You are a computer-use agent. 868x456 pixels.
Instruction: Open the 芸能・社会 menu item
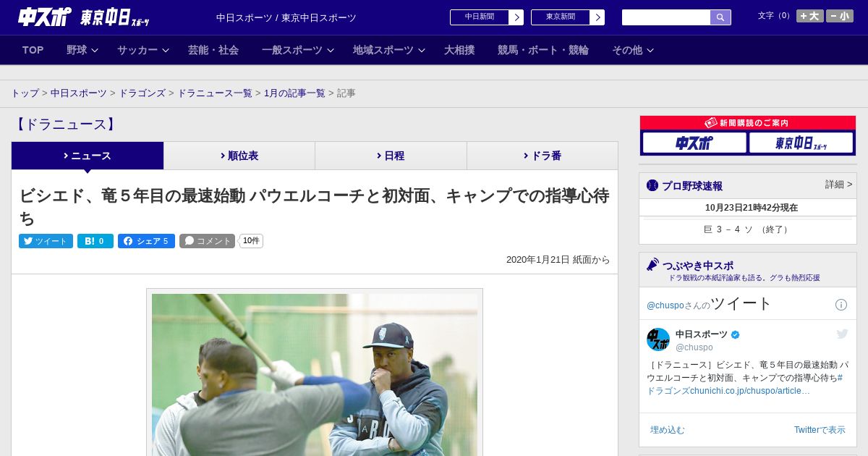point(213,50)
